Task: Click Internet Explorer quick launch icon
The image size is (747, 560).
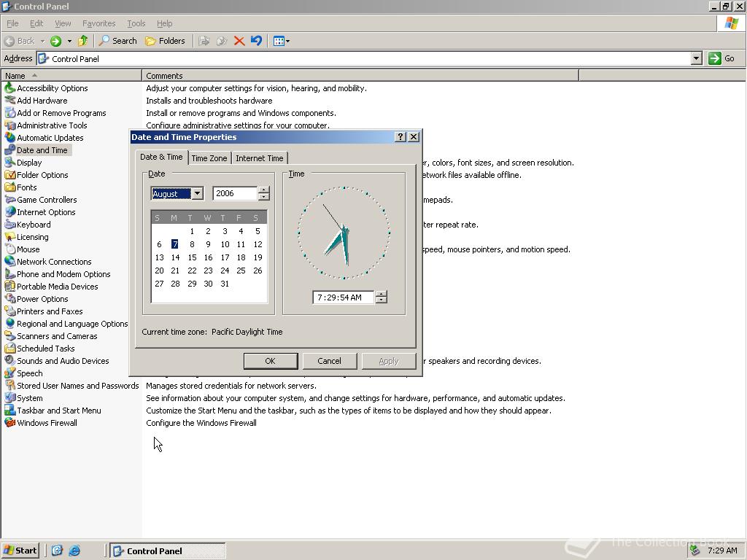Action: point(74,551)
